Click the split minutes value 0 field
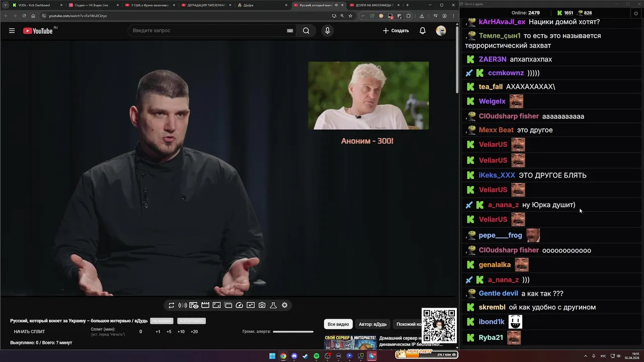 [141, 332]
